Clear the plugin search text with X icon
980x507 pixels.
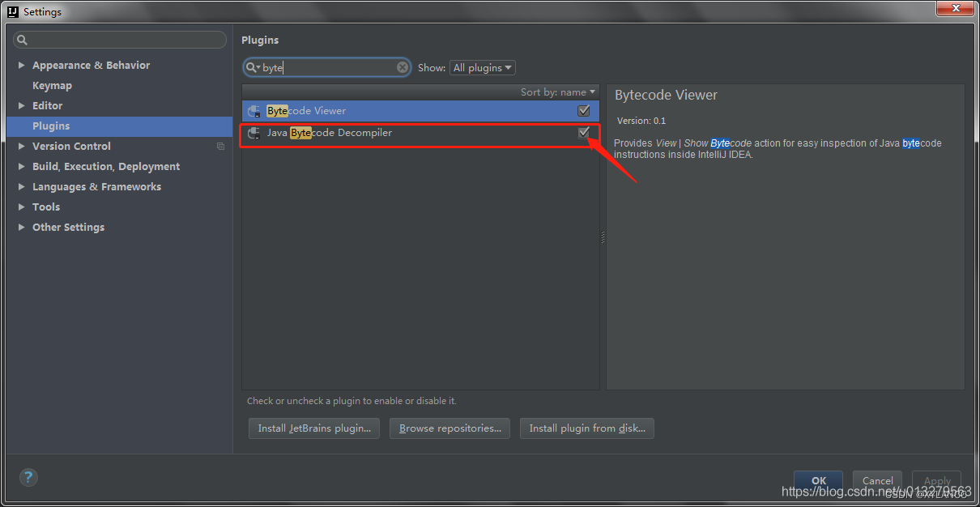coord(403,68)
